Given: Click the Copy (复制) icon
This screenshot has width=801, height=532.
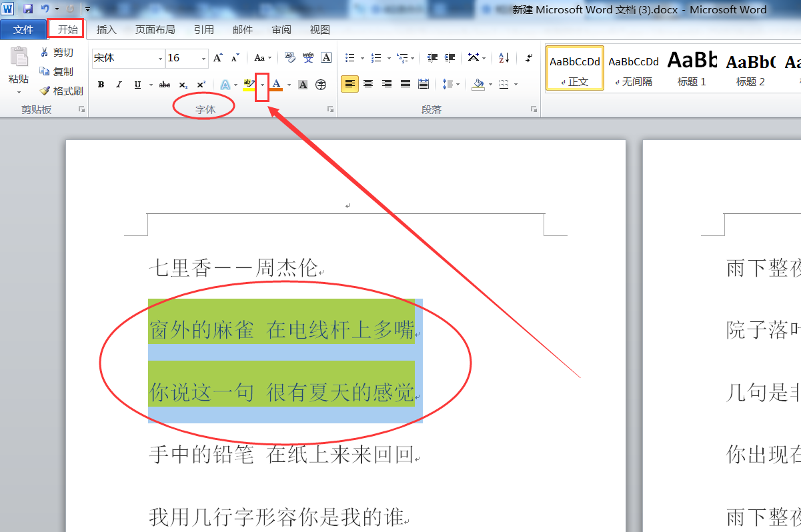Looking at the screenshot, I should coord(45,71).
